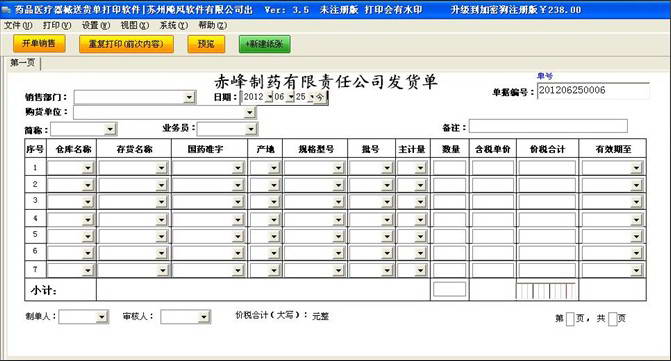Expand row 7 存货名称 dropdown
The height and width of the screenshot is (361, 671).
[x=162, y=270]
